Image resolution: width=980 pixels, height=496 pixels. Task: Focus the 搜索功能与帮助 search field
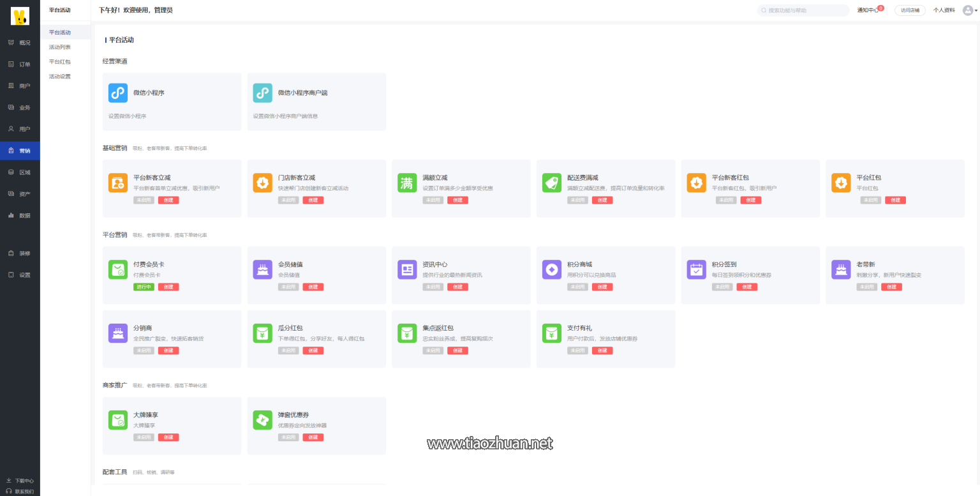pos(805,10)
